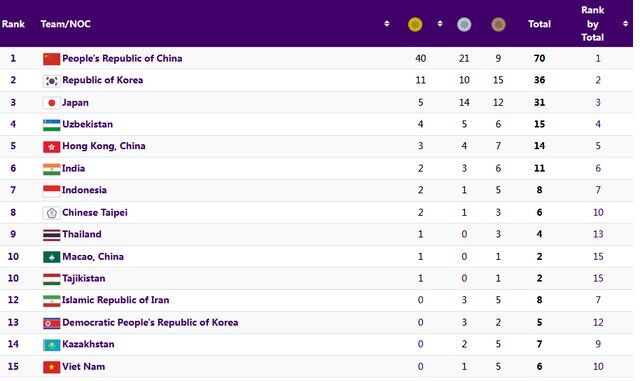Click the Republic of Korea flag icon
This screenshot has height=381, width=640.
click(51, 81)
